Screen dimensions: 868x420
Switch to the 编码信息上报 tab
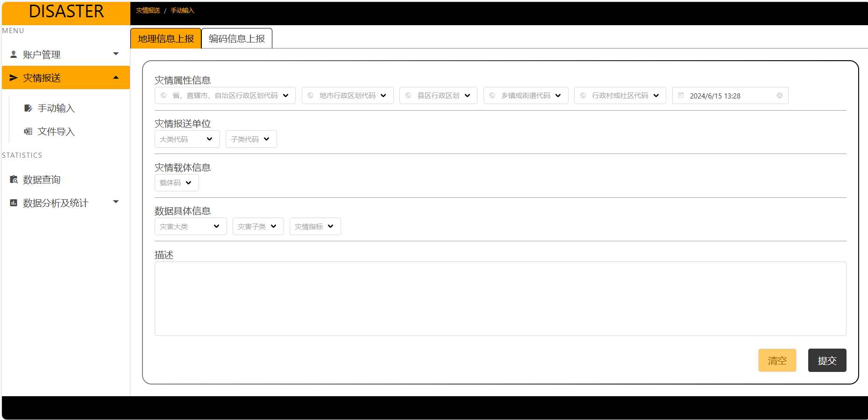237,38
